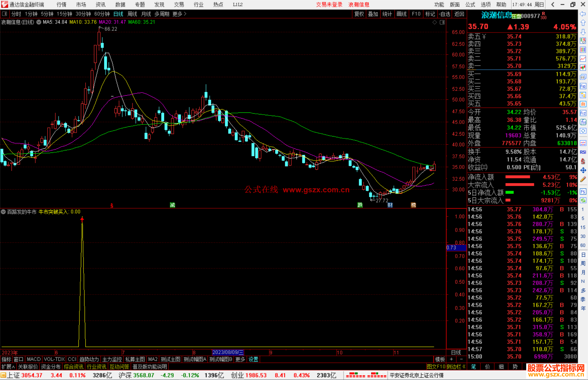The image size is (588, 380).
Task: Toggle the 百路发的牛市 indicator circle button
Action: pos(3,212)
